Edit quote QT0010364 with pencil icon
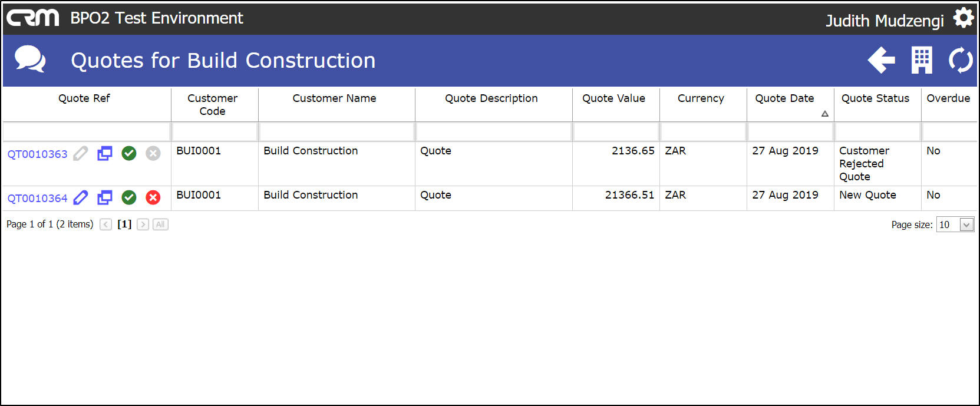The image size is (980, 406). (81, 197)
